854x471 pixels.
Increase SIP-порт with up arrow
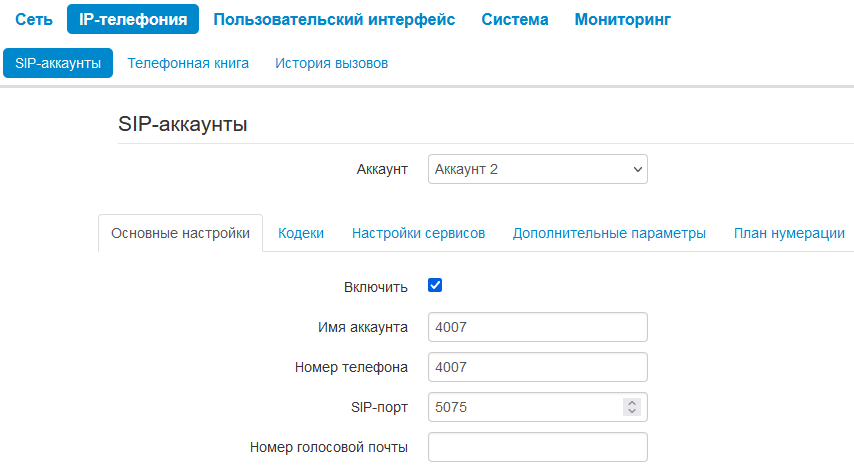coord(632,403)
